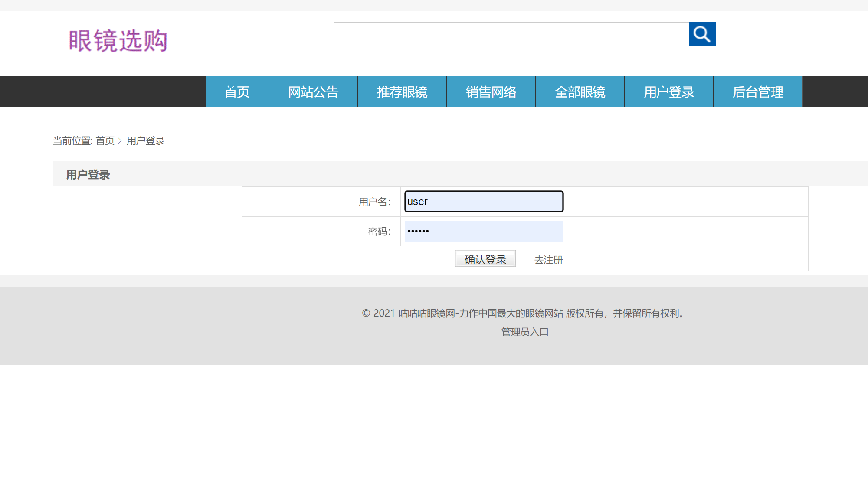Click the 用户登录 navigation item
The image size is (868, 480).
coord(669,92)
